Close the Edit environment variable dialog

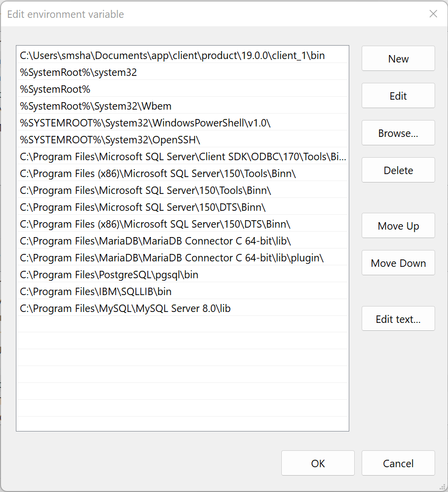[433, 14]
